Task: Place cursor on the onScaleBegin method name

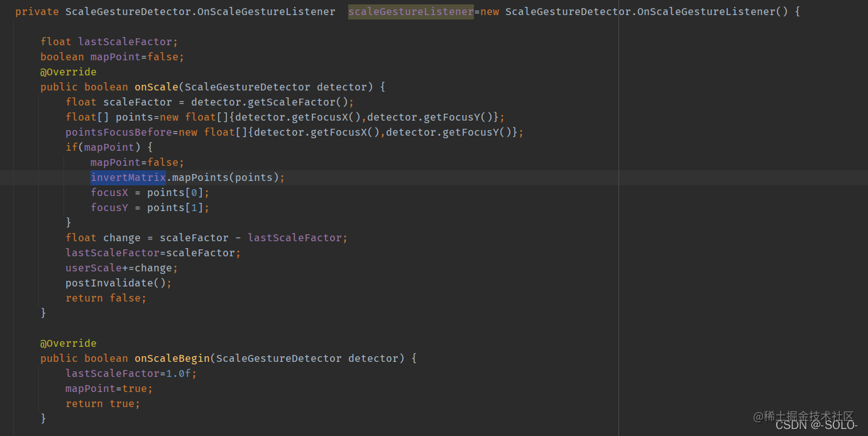Action: tap(172, 358)
